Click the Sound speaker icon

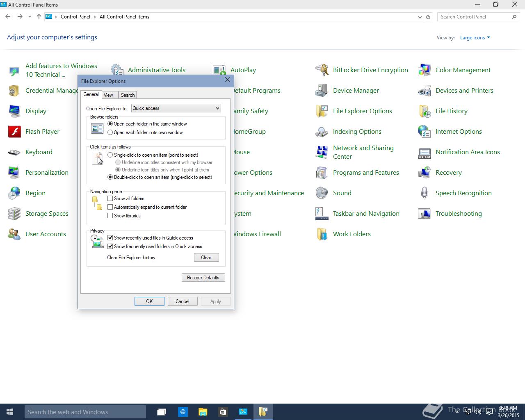322,193
